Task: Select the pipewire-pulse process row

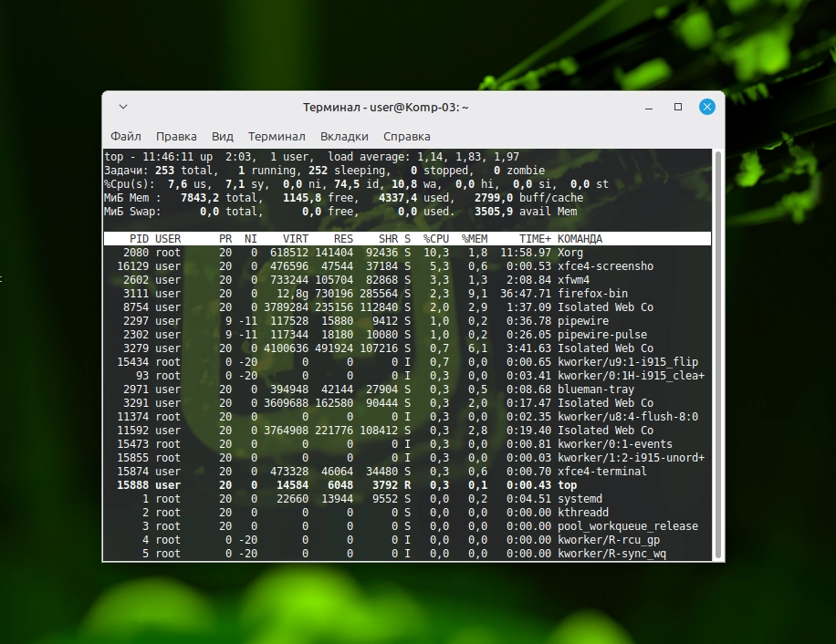Action: [407, 335]
